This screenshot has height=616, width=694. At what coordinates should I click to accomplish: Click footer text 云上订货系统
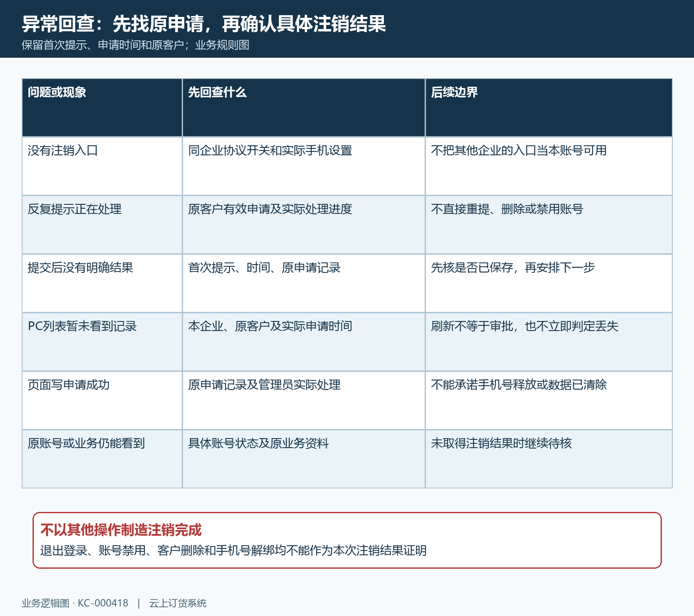(x=178, y=603)
